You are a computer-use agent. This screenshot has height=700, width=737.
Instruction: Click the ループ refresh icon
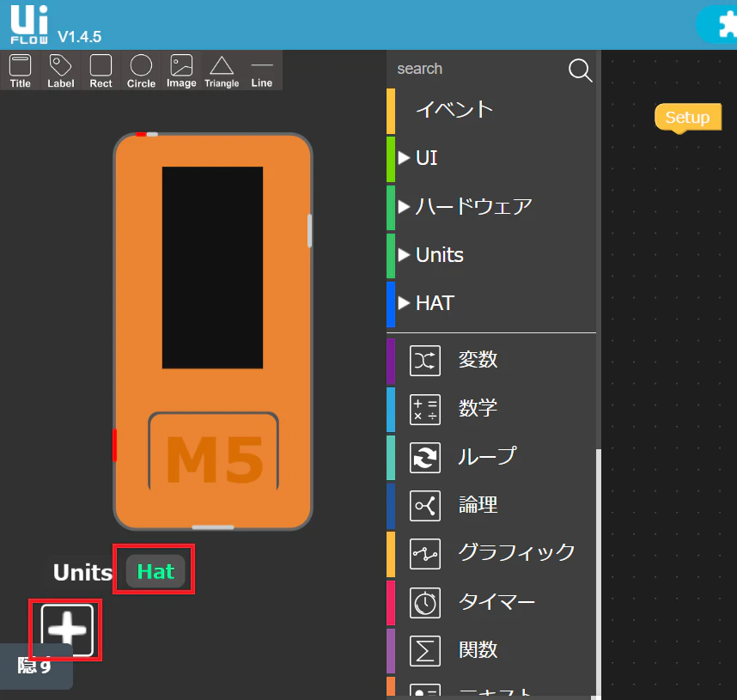coord(425,458)
